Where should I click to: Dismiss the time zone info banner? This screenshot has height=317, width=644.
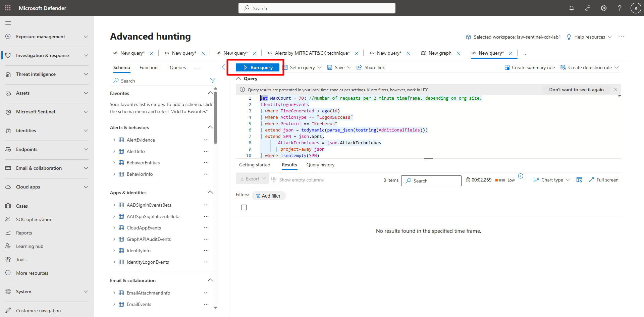[616, 90]
